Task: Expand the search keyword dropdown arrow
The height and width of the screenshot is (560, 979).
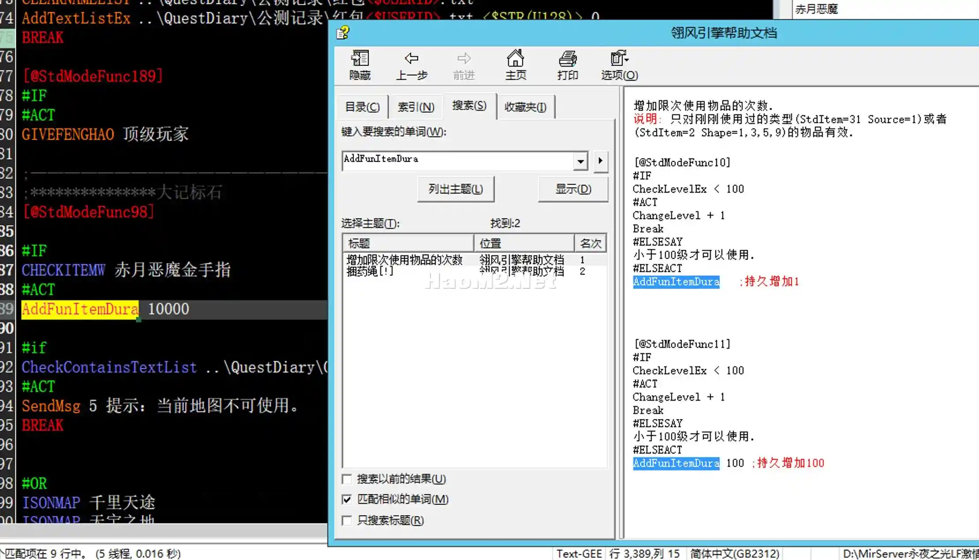Action: (580, 161)
